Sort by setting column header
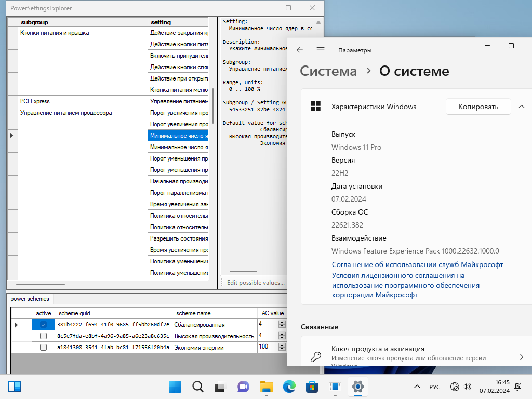 point(178,22)
